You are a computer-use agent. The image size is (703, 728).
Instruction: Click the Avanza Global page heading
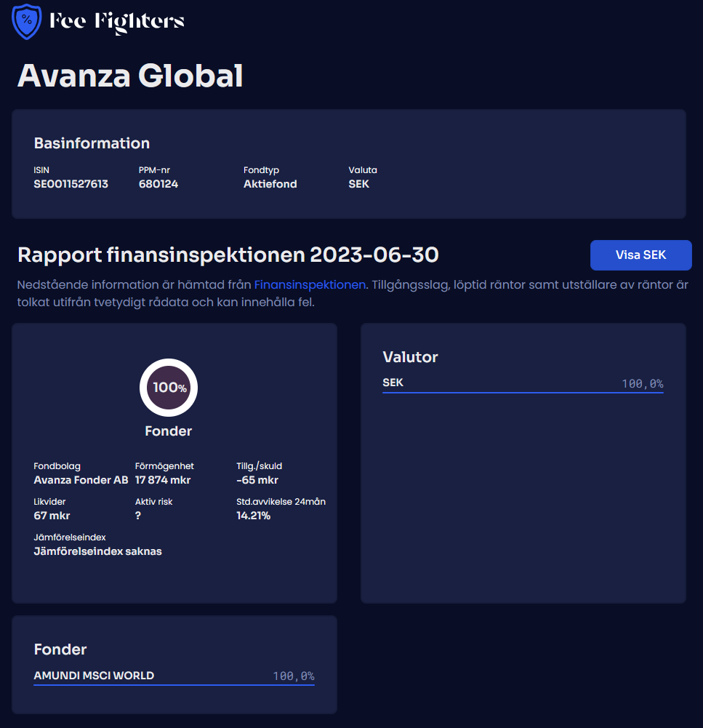click(129, 76)
